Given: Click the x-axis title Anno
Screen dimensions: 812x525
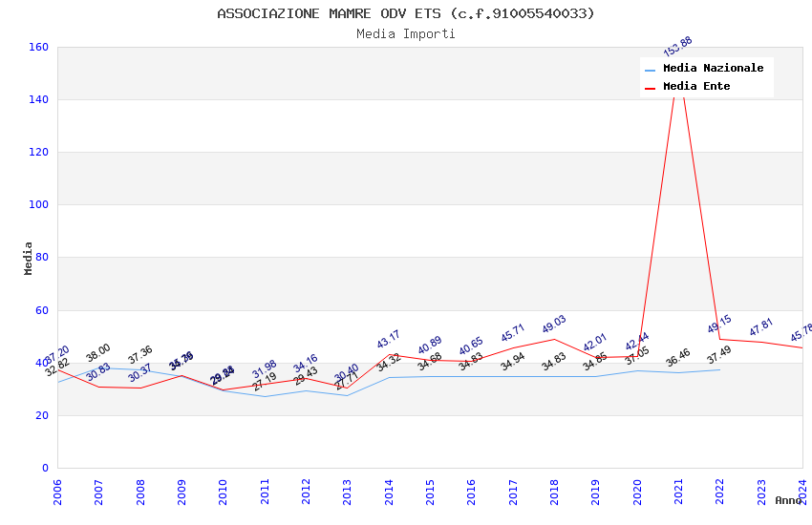Looking at the screenshot, I should (x=788, y=500).
